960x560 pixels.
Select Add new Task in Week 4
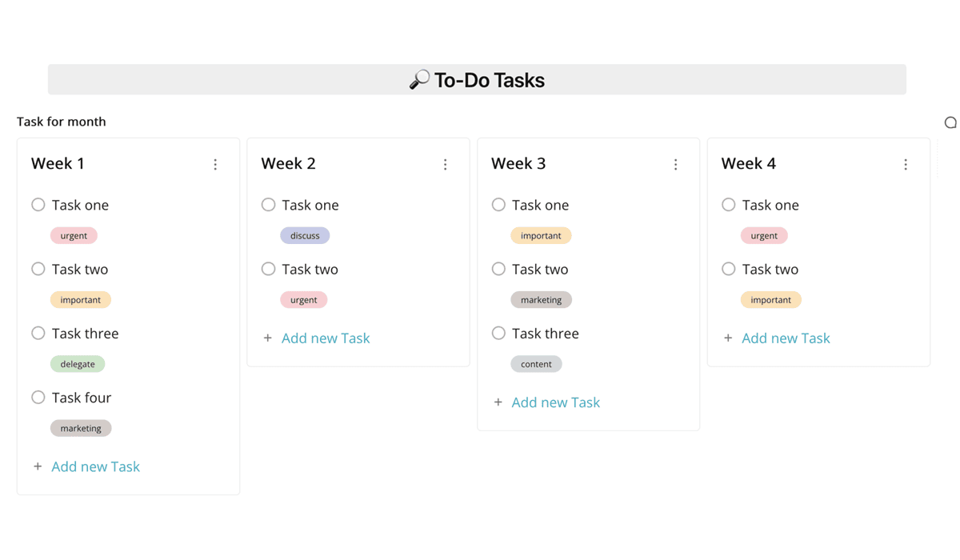[x=786, y=338]
